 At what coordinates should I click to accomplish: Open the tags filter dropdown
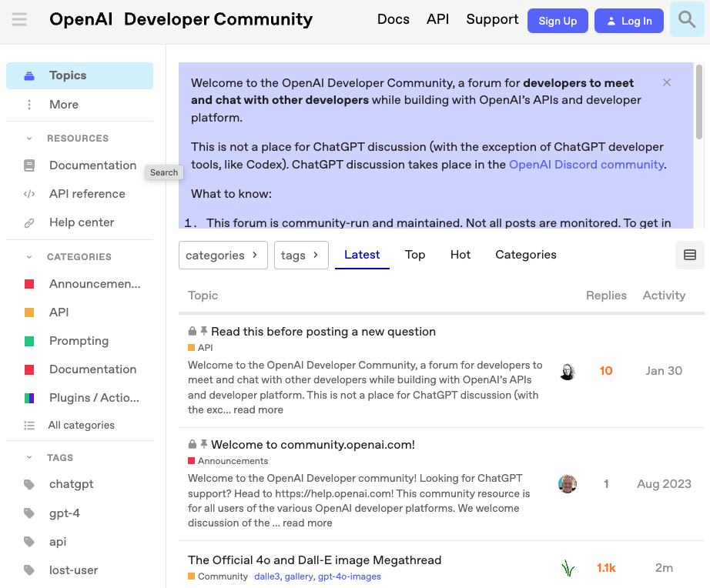301,256
